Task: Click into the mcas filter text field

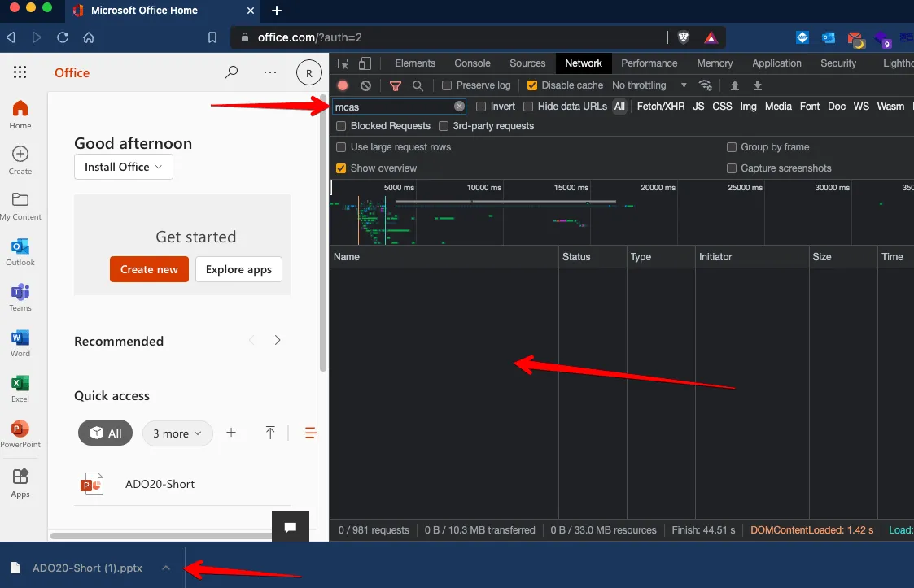Action: tap(392, 107)
